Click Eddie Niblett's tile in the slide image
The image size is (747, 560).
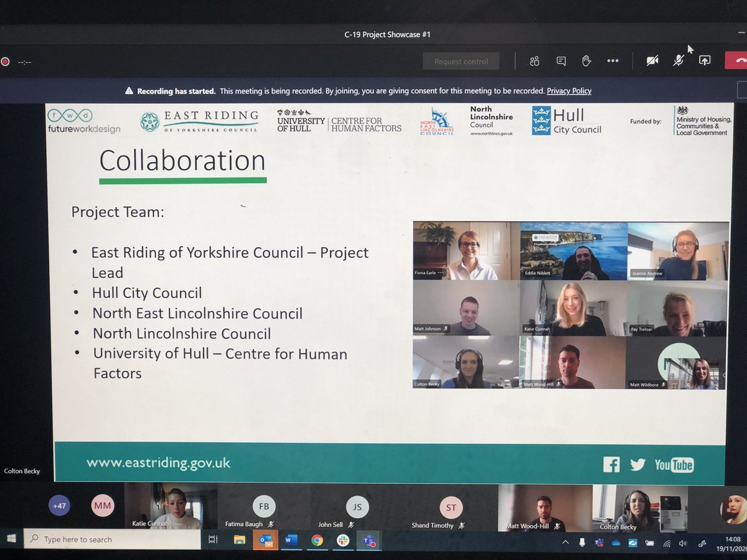pos(573,251)
